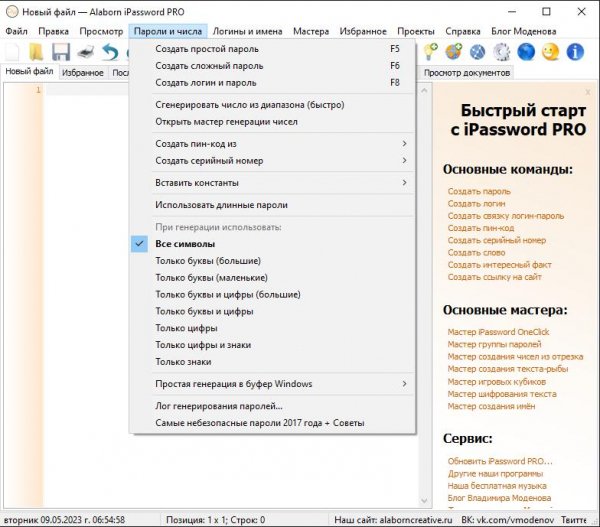Open the 'Справка' menu
600x527 pixels.
(x=463, y=31)
